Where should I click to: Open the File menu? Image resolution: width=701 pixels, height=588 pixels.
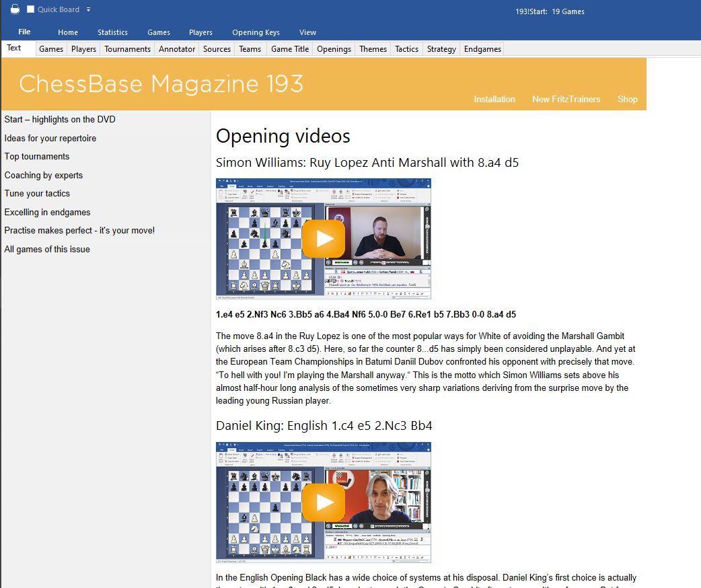coord(24,32)
